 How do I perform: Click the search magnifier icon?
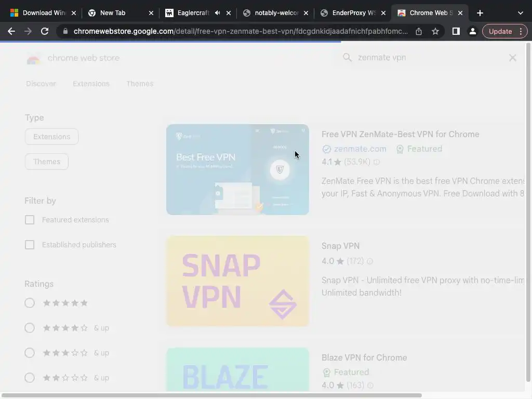pyautogui.click(x=347, y=57)
